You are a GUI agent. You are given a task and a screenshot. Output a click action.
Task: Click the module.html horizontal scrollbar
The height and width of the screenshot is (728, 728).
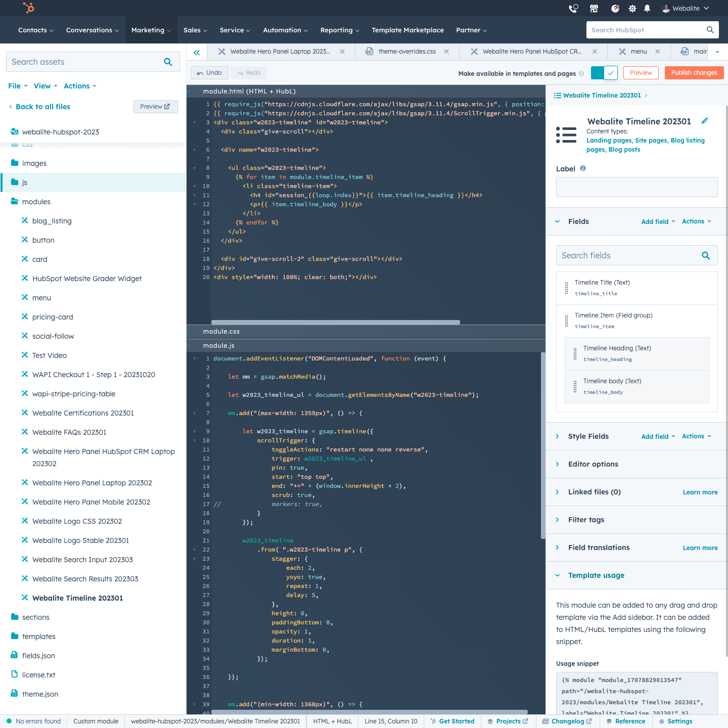pyautogui.click(x=335, y=322)
